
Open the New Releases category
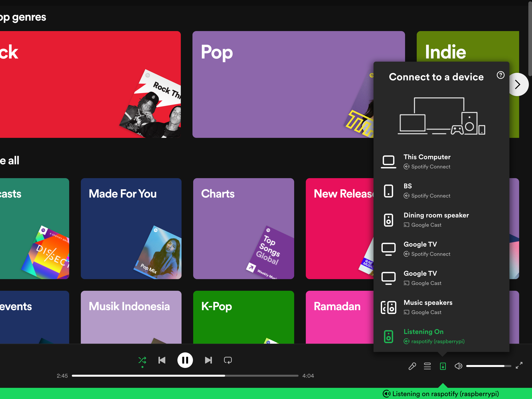(x=340, y=229)
